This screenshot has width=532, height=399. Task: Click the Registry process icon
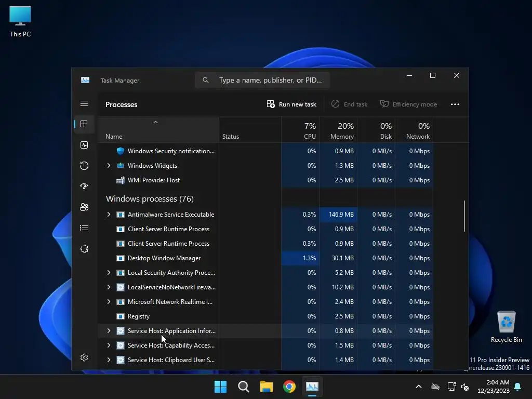click(x=121, y=316)
